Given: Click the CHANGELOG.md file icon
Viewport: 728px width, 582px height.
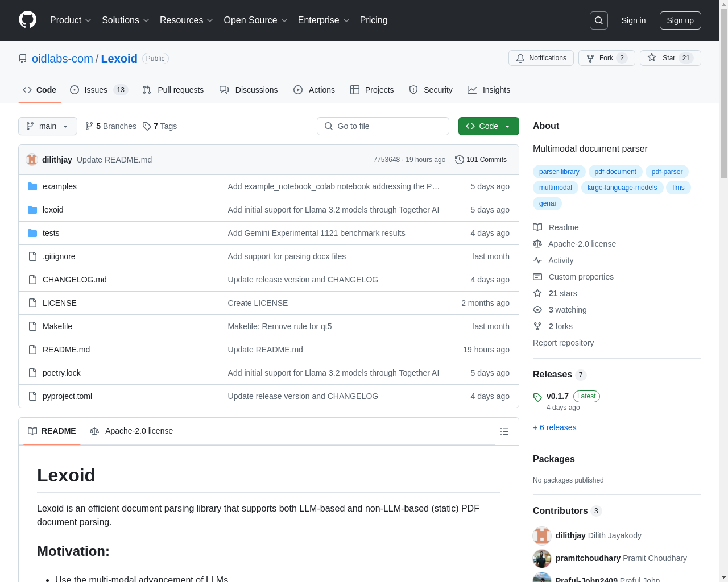Looking at the screenshot, I should [x=32, y=280].
